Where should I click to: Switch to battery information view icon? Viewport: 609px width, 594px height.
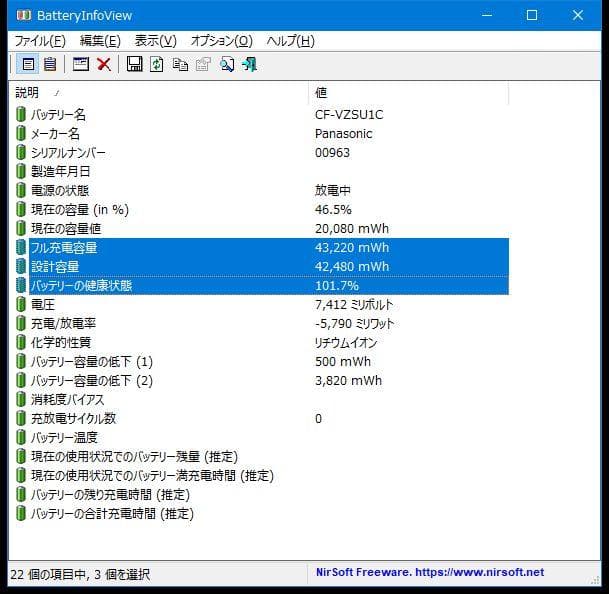(x=28, y=64)
